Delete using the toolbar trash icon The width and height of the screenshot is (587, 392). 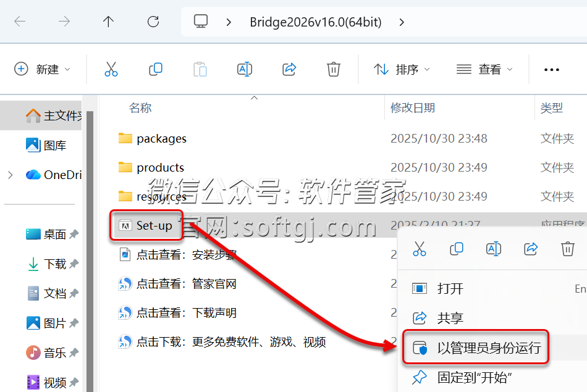[x=333, y=69]
